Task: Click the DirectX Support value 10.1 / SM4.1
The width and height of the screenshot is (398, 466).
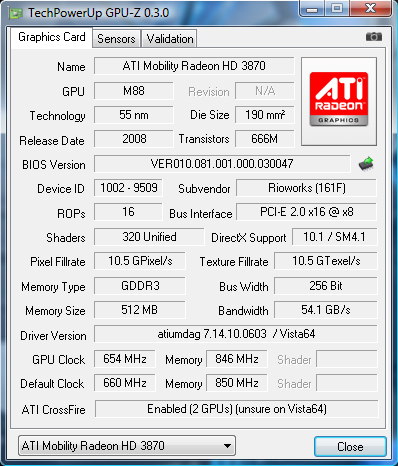Action: click(x=335, y=237)
